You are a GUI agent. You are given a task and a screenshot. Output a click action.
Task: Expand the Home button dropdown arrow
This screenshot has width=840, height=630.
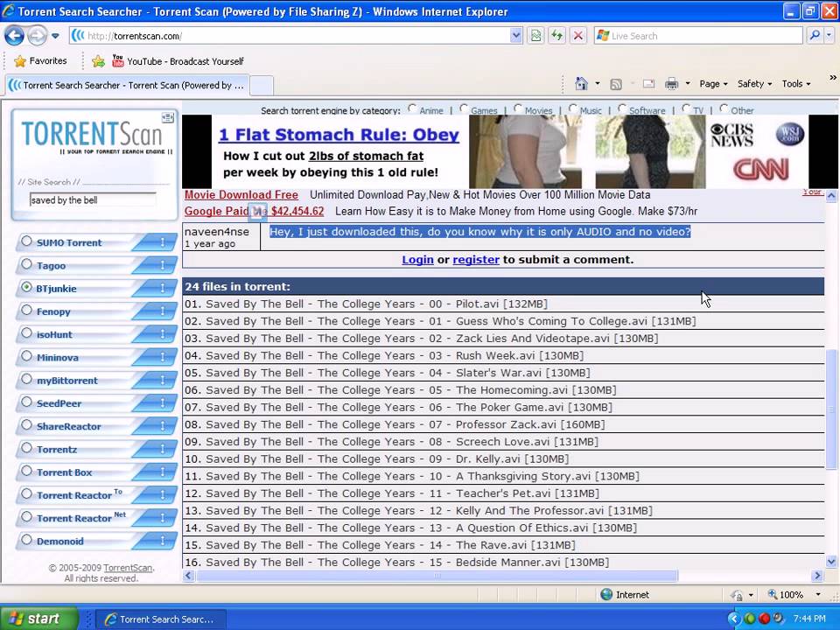pyautogui.click(x=598, y=84)
